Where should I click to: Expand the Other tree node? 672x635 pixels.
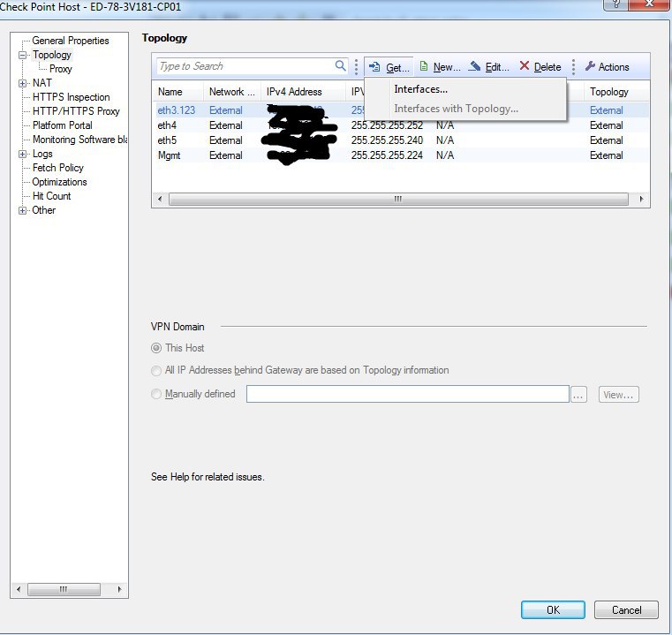(22, 210)
